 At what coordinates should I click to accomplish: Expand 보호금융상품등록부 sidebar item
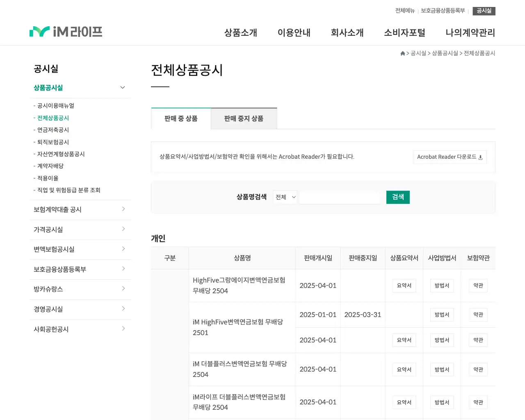coord(80,269)
